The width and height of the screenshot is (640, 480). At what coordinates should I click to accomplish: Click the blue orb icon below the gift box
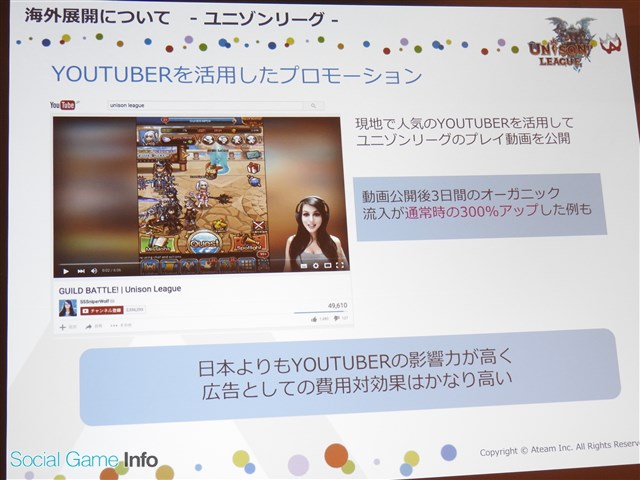[255, 182]
